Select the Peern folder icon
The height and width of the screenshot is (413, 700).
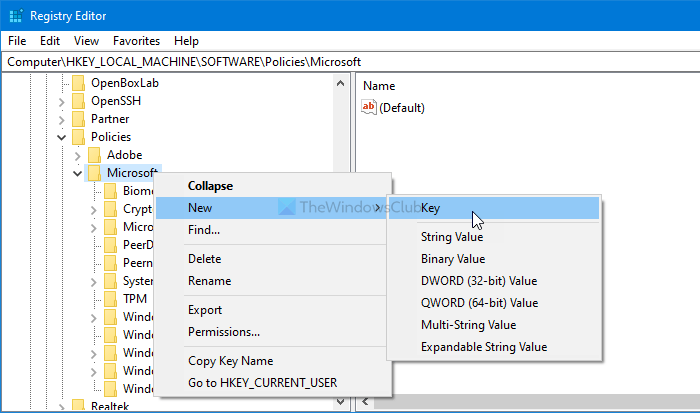[110, 263]
